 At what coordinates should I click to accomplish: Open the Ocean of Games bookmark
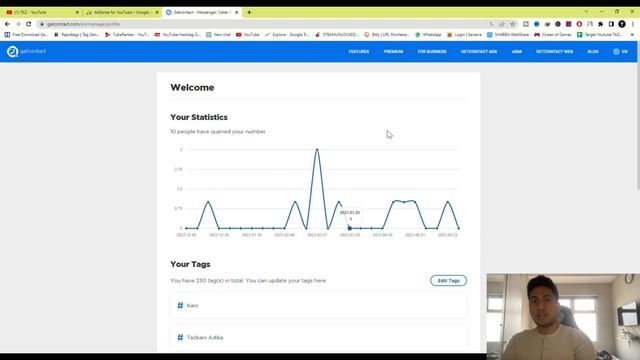[553, 35]
